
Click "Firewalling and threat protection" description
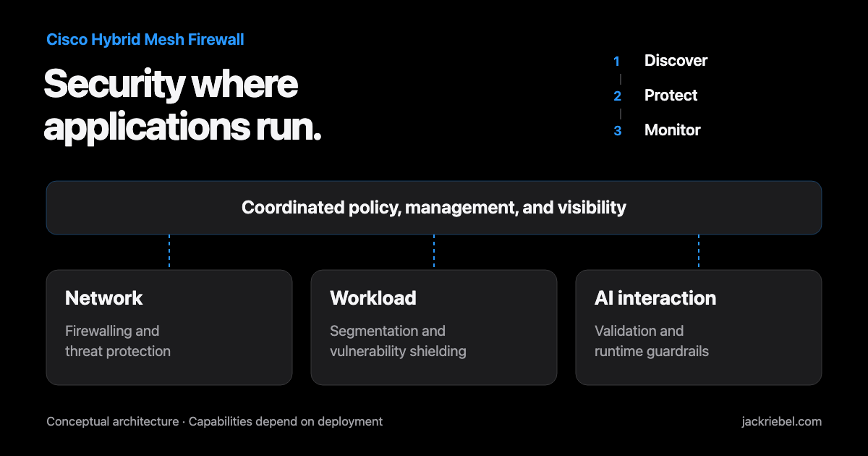tap(118, 341)
